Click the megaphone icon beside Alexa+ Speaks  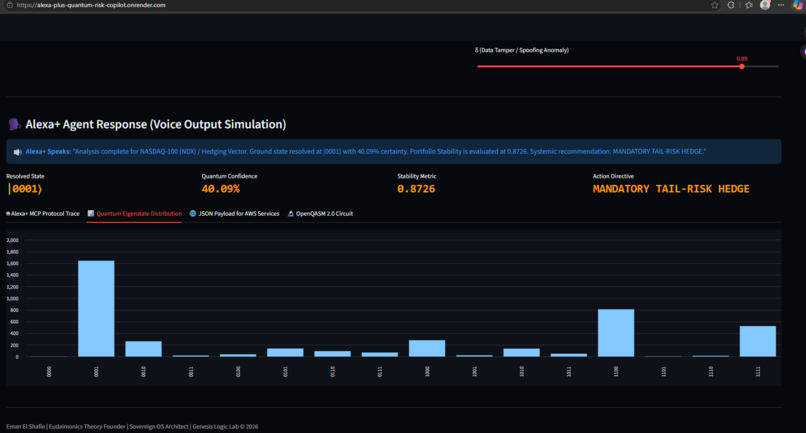coord(17,152)
